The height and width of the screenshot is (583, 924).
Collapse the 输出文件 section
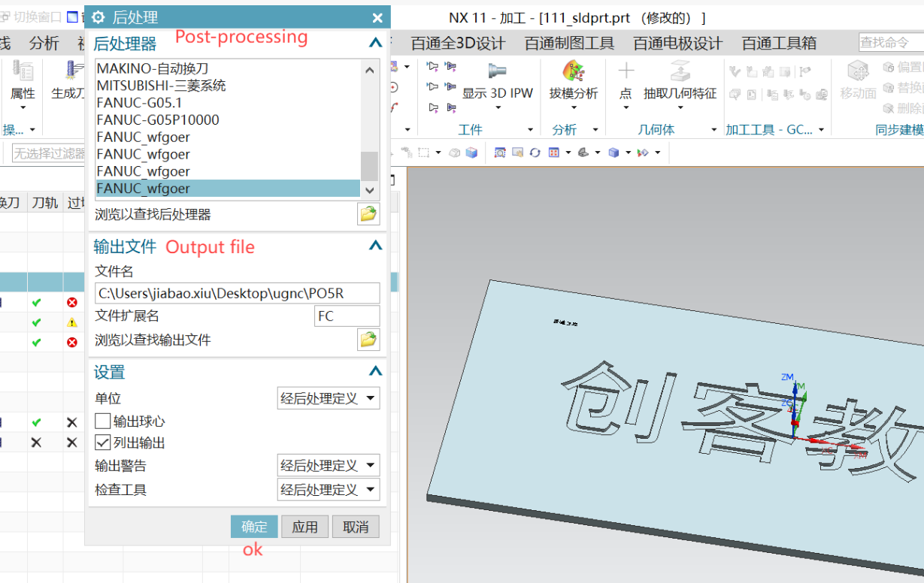pos(375,246)
